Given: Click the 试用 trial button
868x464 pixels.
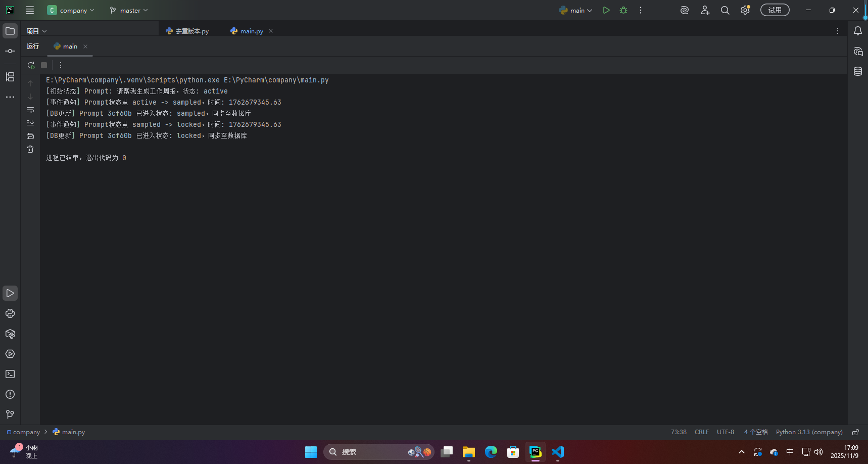Looking at the screenshot, I should point(775,10).
